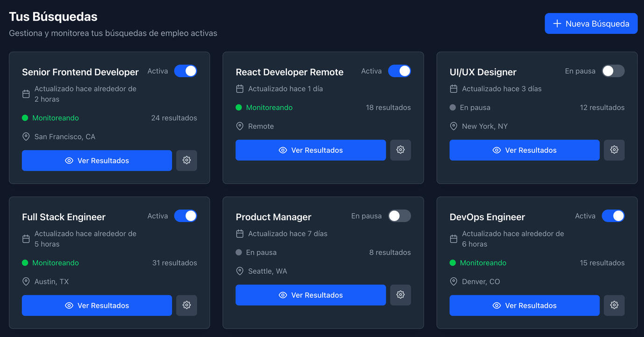This screenshot has width=644, height=337.
Task: Enable the paused UI/UX Designer search
Action: (613, 71)
